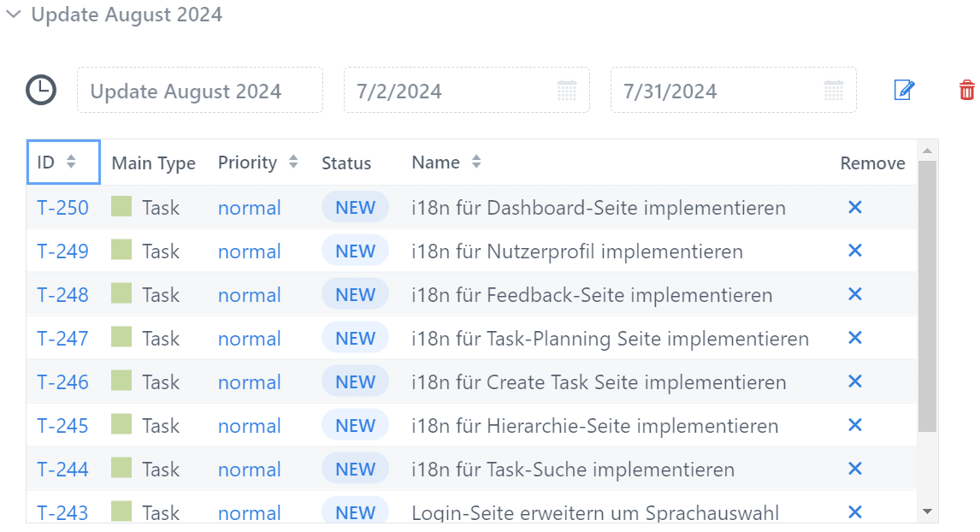Viewport: 980px width, 532px height.
Task: Delete sprint with red trash icon
Action: coord(967,90)
